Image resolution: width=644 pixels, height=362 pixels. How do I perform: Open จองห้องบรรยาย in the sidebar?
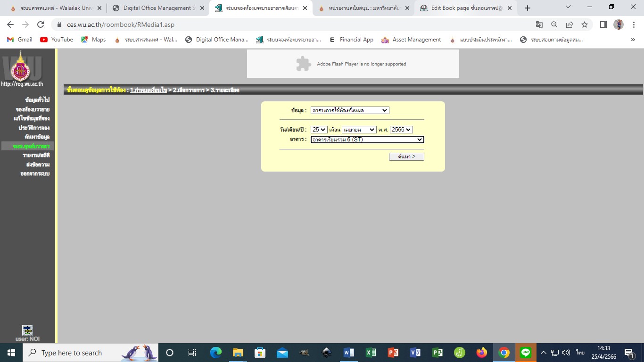(33, 109)
